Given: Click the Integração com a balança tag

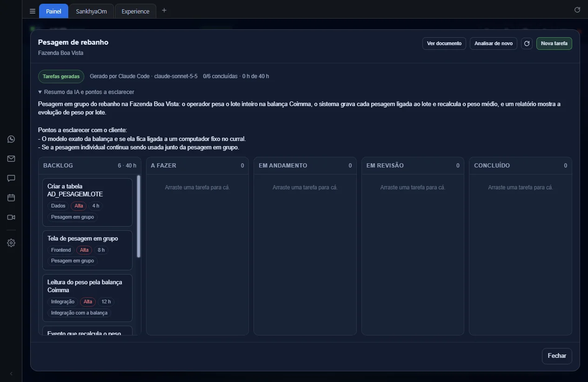Looking at the screenshot, I should point(79,313).
